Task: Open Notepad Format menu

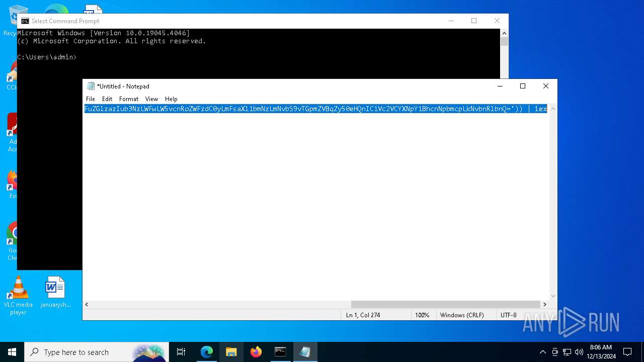Action: pos(129,99)
